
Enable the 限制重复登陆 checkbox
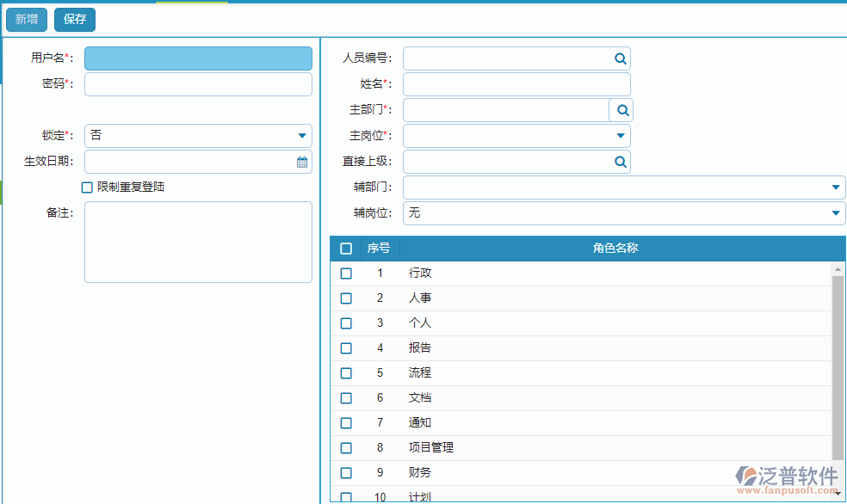coord(87,187)
